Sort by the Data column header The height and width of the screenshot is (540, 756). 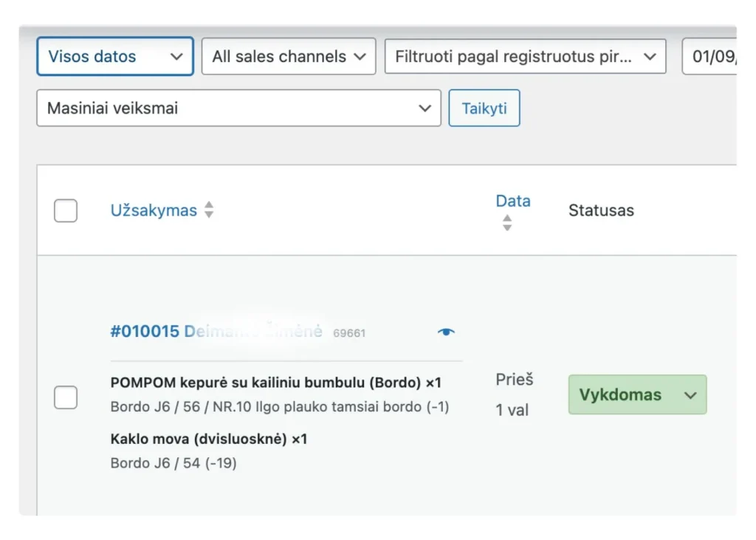(513, 201)
